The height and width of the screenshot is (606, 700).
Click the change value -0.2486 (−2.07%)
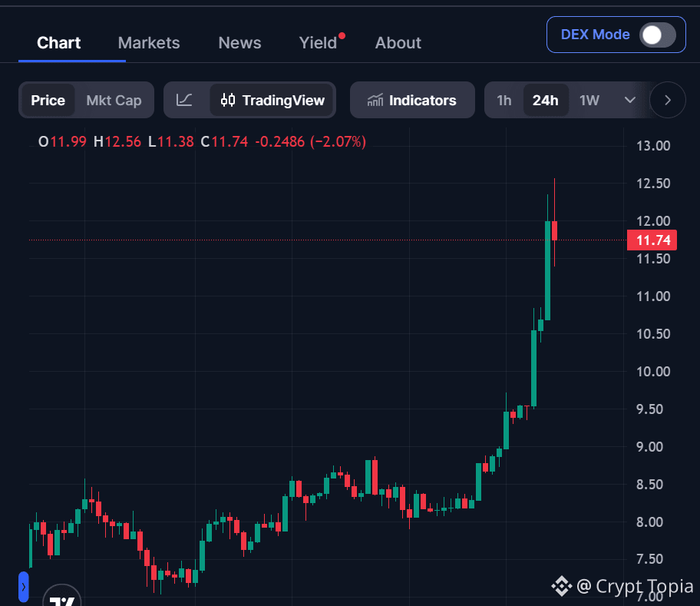[310, 142]
